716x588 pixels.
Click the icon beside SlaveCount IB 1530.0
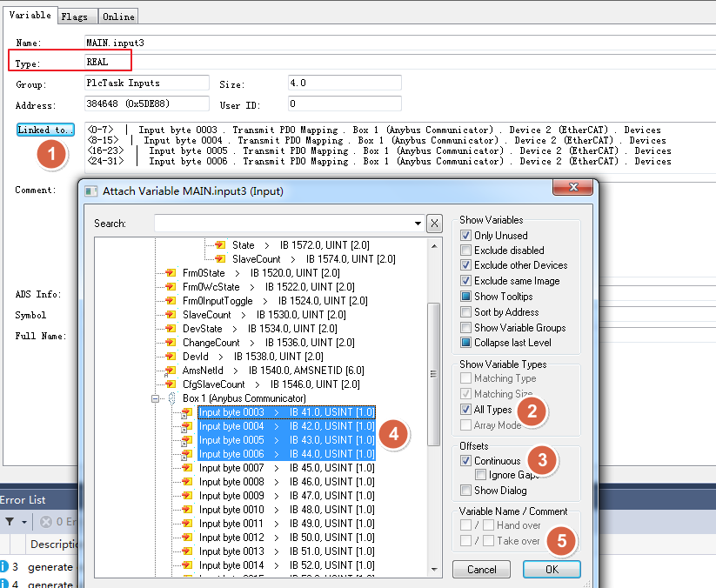tap(171, 315)
